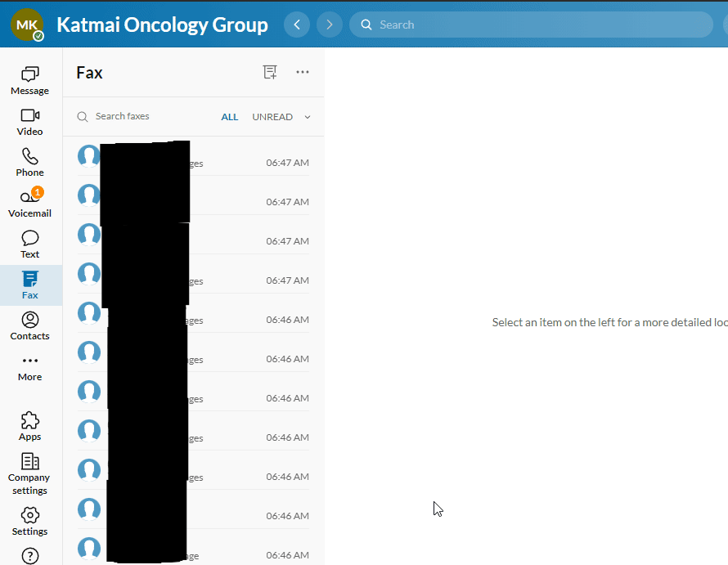The height and width of the screenshot is (565, 728).
Task: Open the Message section in sidebar
Action: 29,80
